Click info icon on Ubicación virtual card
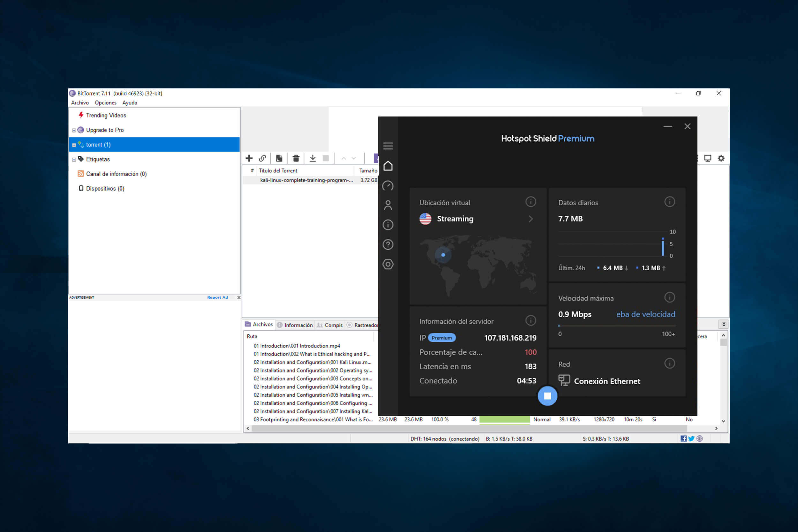This screenshot has height=532, width=798. [531, 202]
